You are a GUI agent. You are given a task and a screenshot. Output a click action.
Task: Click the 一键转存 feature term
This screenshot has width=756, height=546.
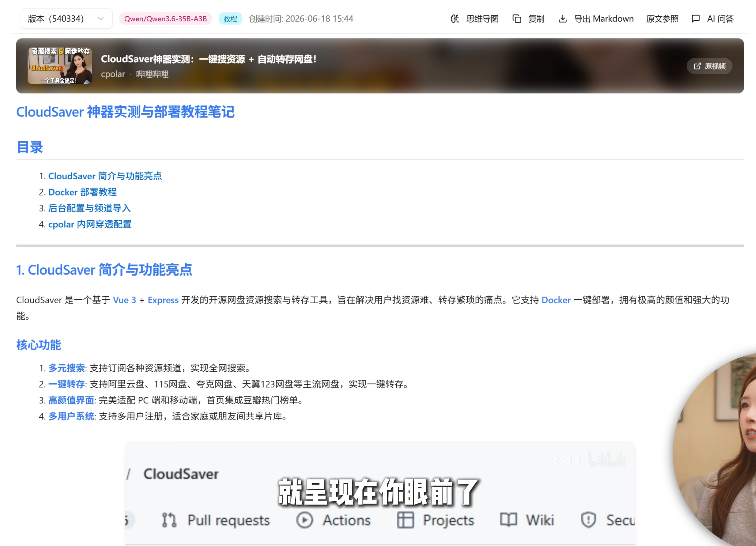click(67, 384)
